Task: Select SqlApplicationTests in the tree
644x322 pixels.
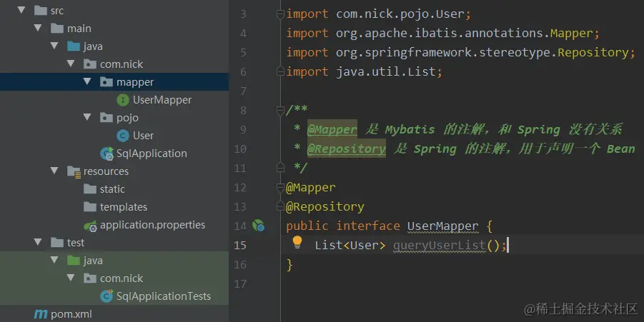Action: coord(164,296)
